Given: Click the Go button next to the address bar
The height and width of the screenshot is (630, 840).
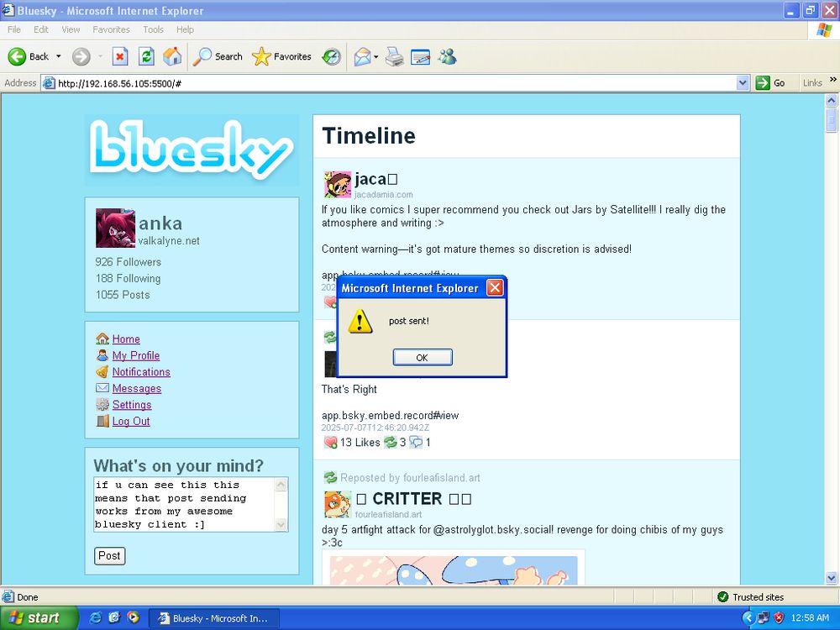Looking at the screenshot, I should pos(770,83).
